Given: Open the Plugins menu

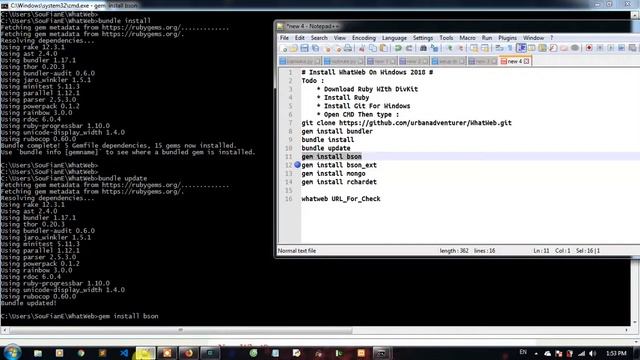Looking at the screenshot, I should [507, 38].
